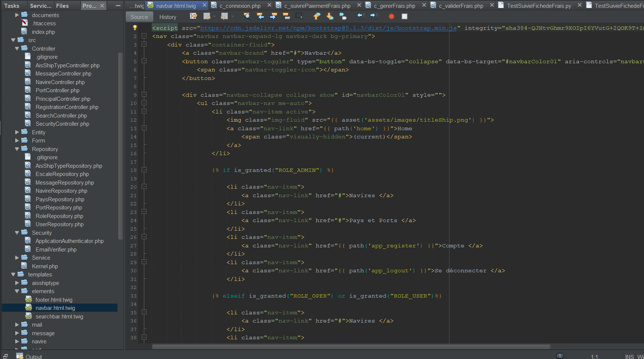Image resolution: width=644 pixels, height=359 pixels.
Task: Open the Back history dropdown arrow
Action: tap(215, 16)
